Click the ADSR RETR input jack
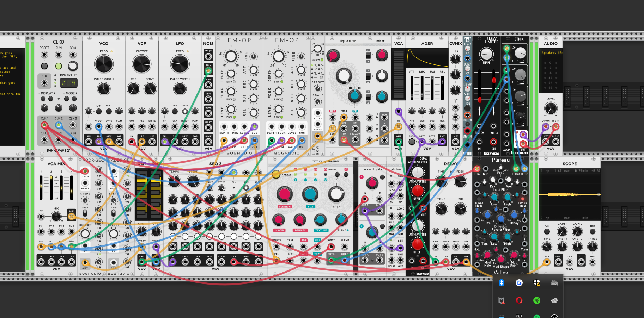 [x=432, y=142]
